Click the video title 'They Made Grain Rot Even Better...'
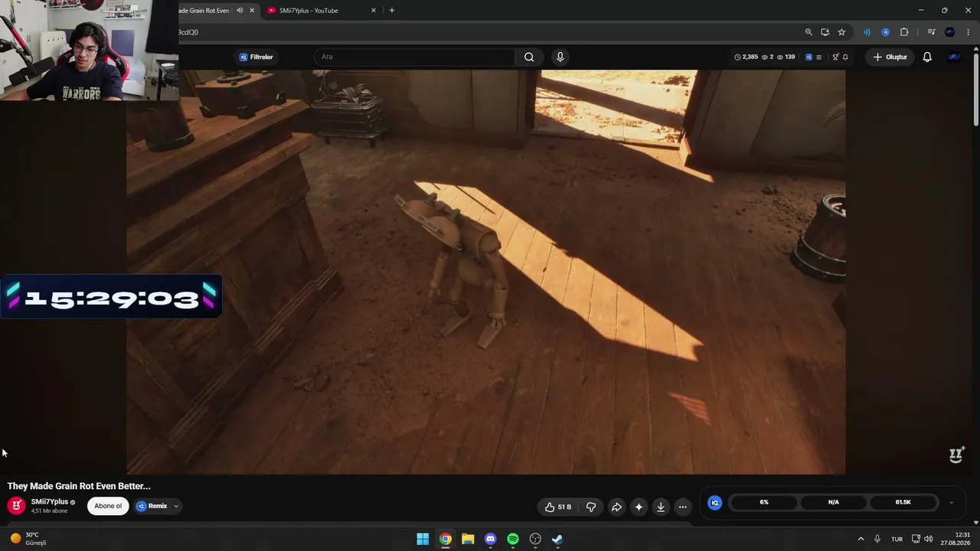This screenshot has height=551, width=980. tap(79, 486)
